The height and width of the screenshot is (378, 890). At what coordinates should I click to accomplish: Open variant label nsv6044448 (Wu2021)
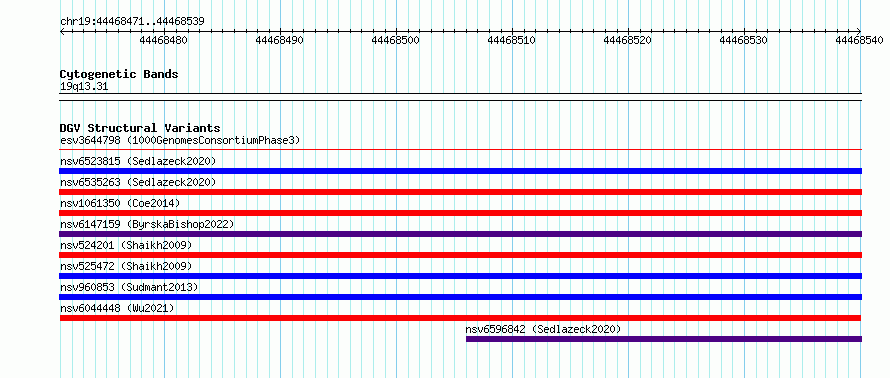(117, 308)
